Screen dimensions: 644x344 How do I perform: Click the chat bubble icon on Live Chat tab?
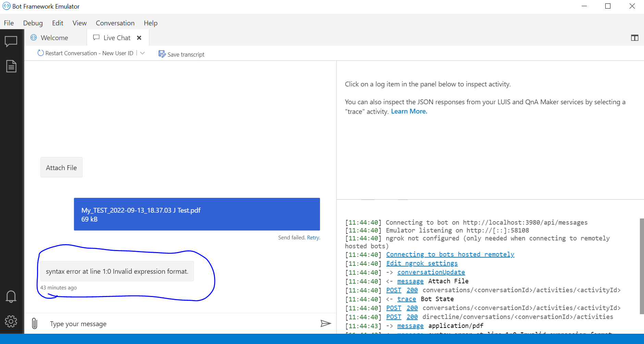(x=97, y=37)
